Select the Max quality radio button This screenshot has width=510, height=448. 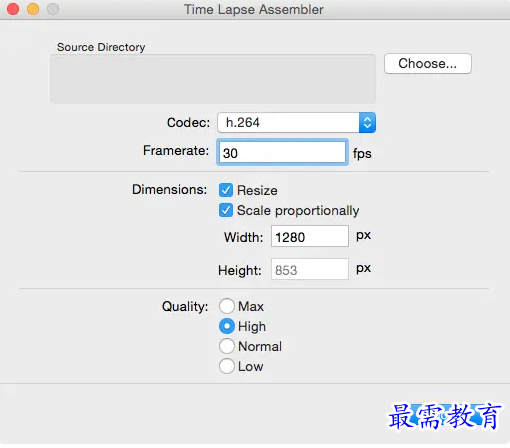pos(227,306)
